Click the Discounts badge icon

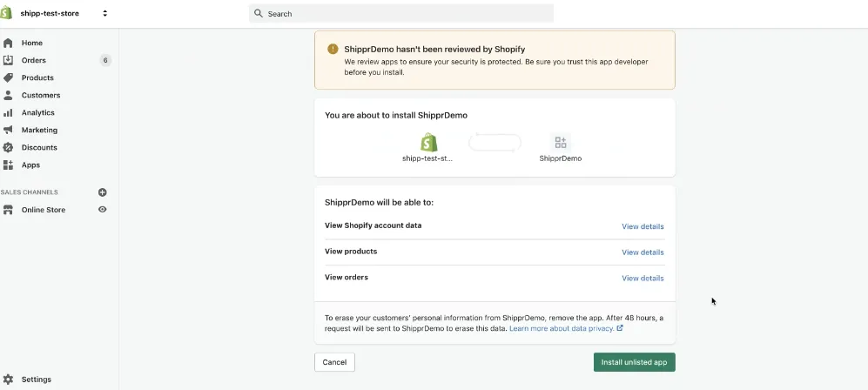tap(8, 147)
